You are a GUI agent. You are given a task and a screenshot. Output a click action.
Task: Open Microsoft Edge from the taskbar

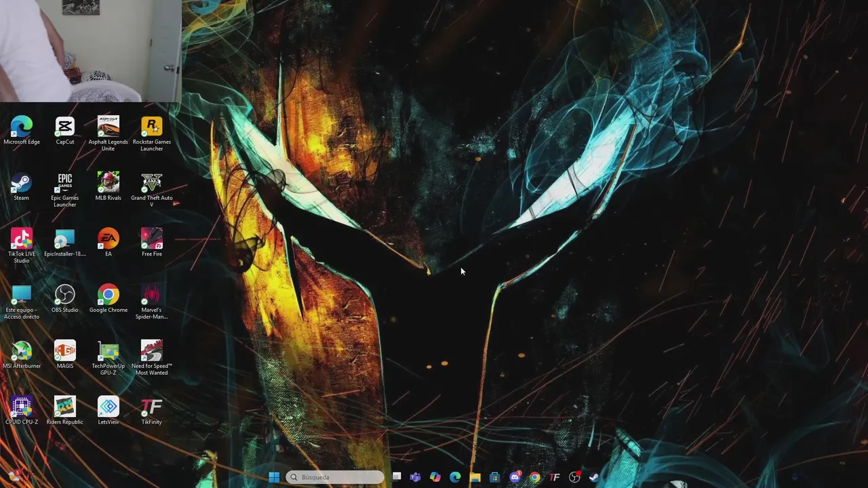point(455,477)
